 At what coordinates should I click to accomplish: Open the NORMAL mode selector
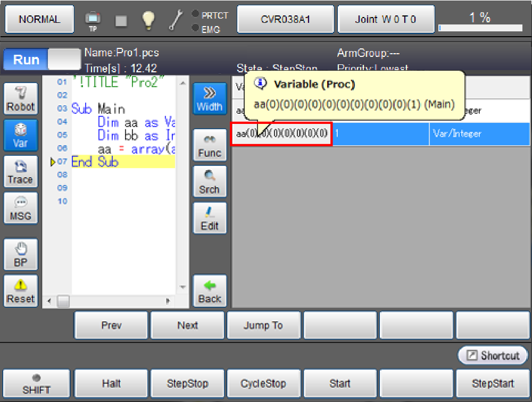[39, 20]
